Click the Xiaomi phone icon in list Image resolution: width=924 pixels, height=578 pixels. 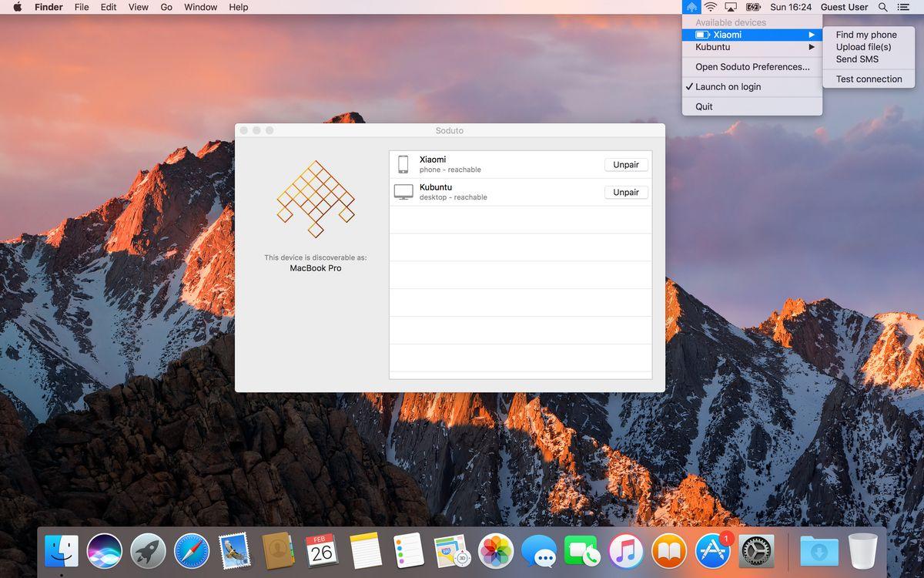pos(403,164)
